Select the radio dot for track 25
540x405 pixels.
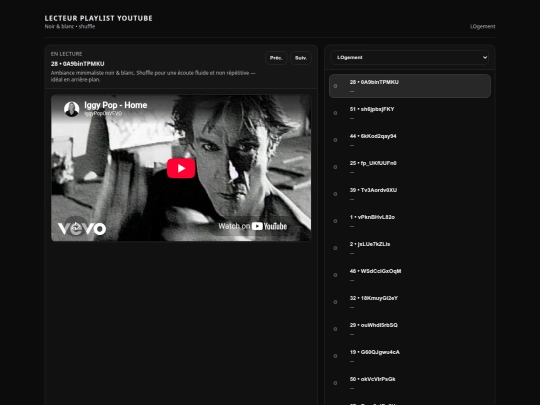click(x=335, y=167)
